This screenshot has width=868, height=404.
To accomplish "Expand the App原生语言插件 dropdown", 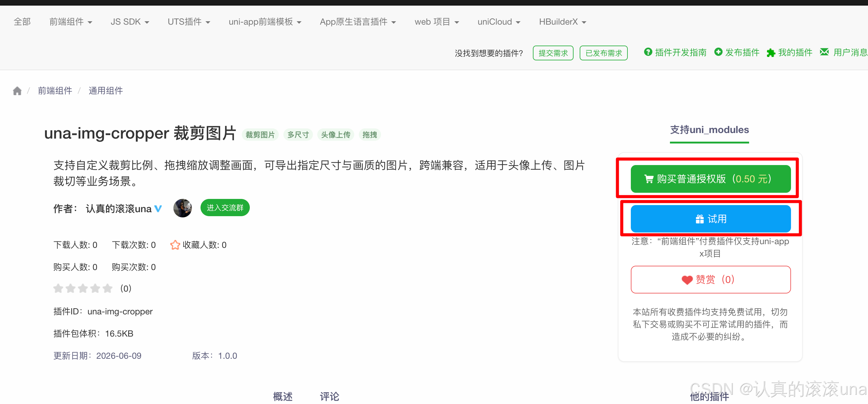I will [358, 22].
